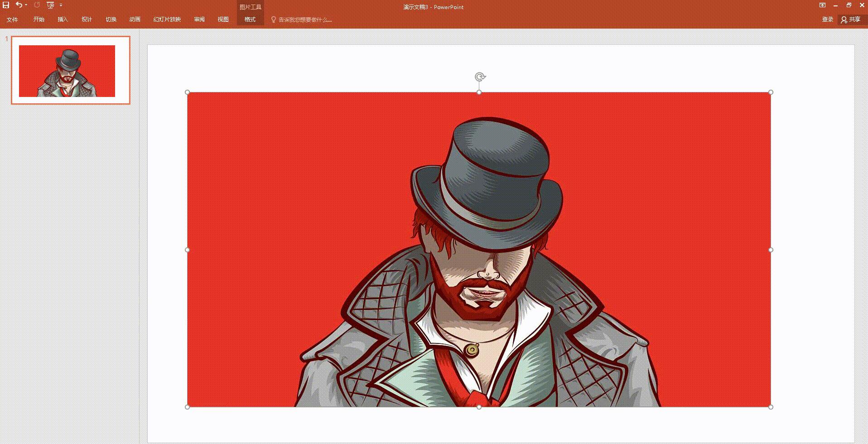The image size is (868, 444).
Task: Open the Ribbon Display Options icon
Action: [x=823, y=5]
